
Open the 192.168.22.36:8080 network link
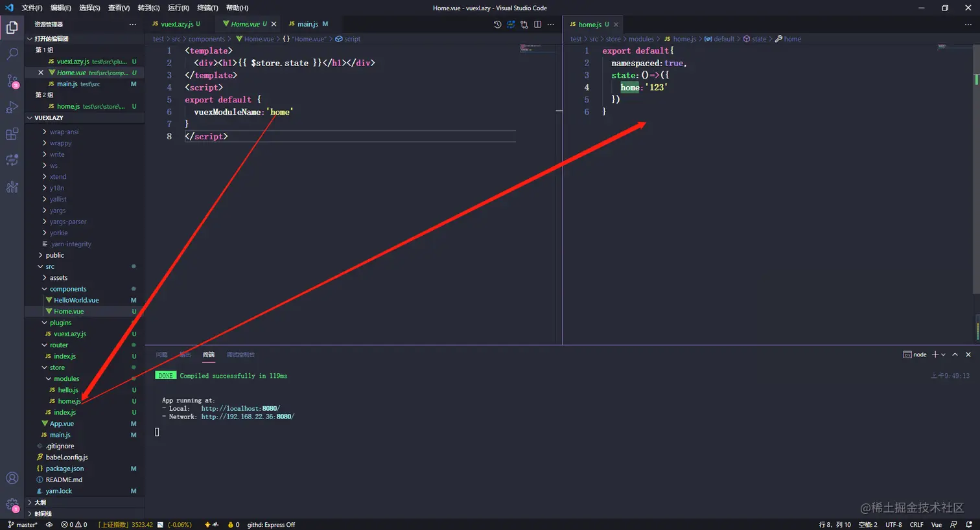click(248, 417)
